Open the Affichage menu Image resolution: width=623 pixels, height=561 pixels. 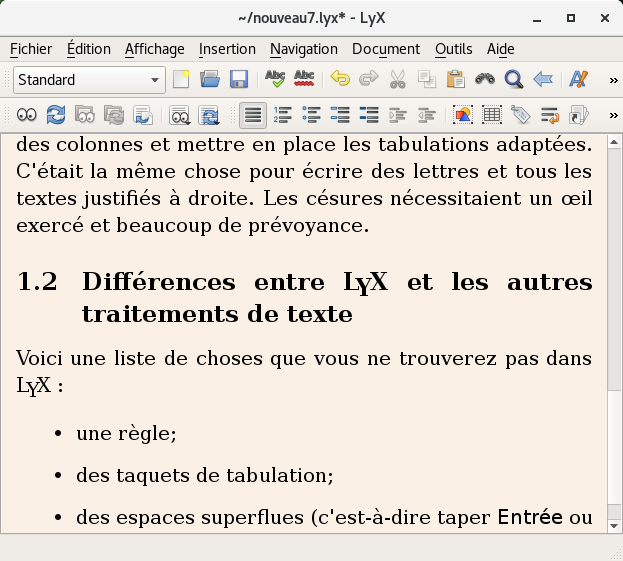click(155, 49)
